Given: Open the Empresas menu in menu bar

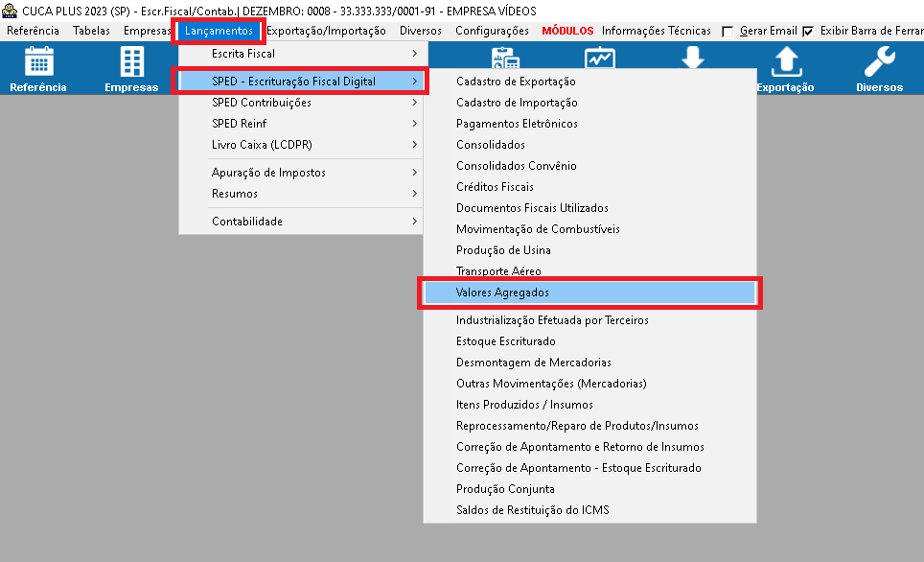Looking at the screenshot, I should (147, 31).
